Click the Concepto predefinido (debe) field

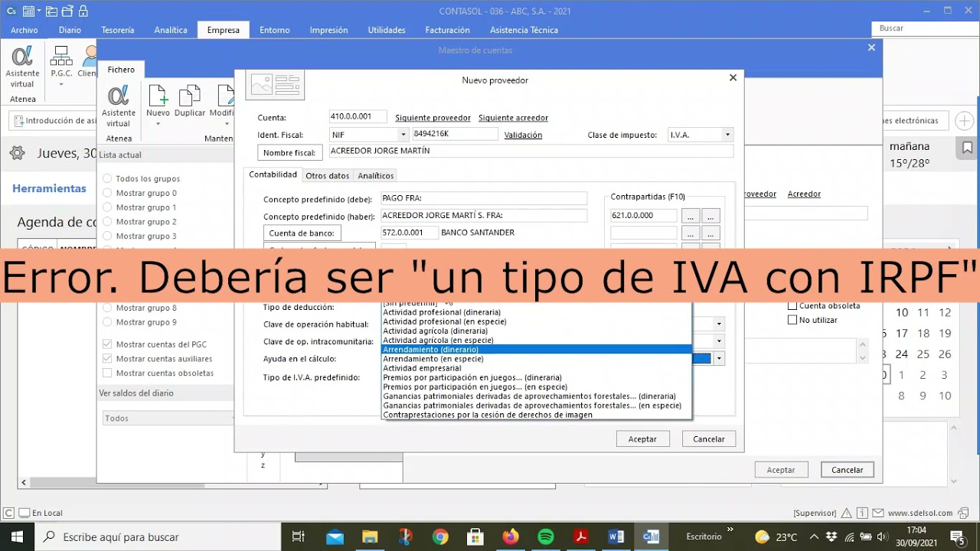[x=484, y=198]
